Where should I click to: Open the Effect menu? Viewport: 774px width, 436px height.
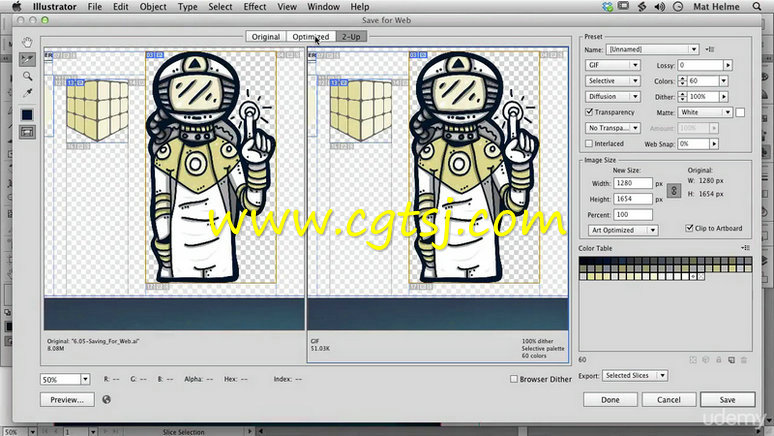click(x=255, y=6)
